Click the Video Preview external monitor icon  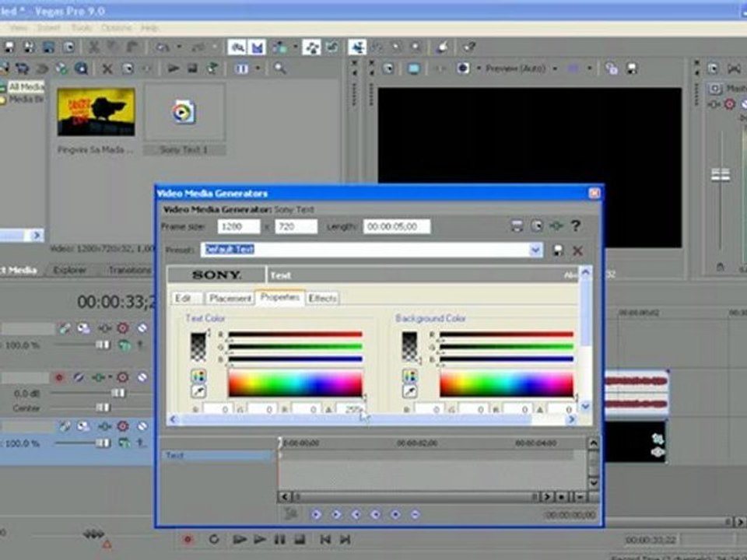coord(413,68)
